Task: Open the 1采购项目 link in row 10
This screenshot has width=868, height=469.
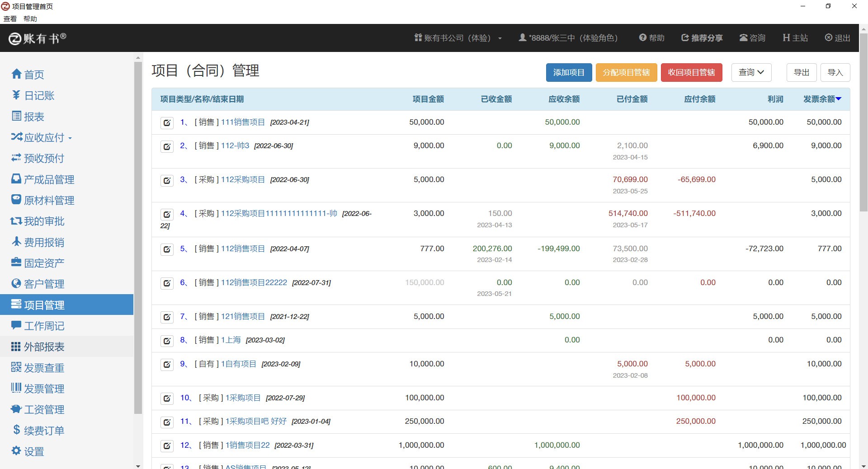Action: 243,398
